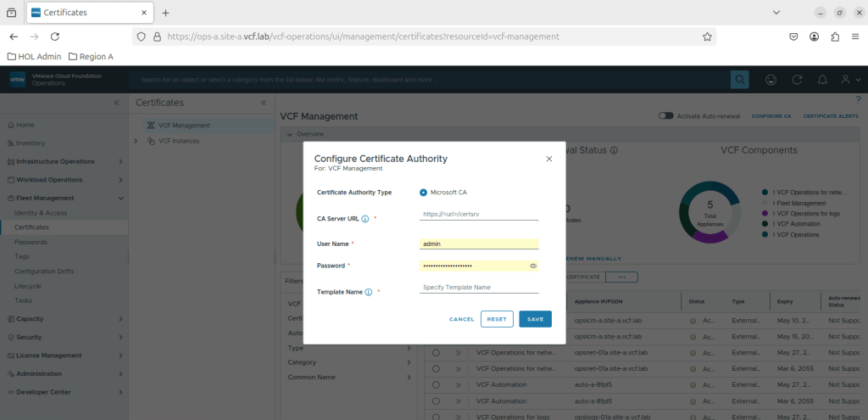Select radio for opsnet-01a row expiring Mar 6, 2055

click(x=437, y=368)
